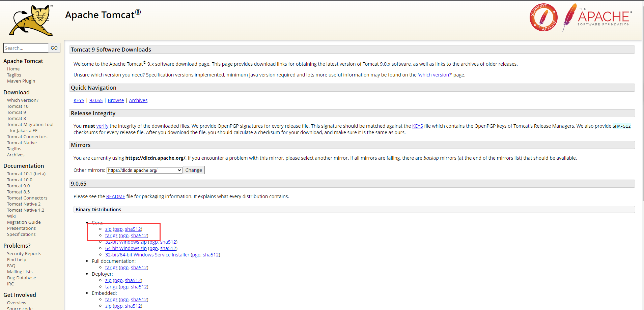Open Tomcat Migration Tool sidebar item
The height and width of the screenshot is (310, 644).
click(x=30, y=125)
